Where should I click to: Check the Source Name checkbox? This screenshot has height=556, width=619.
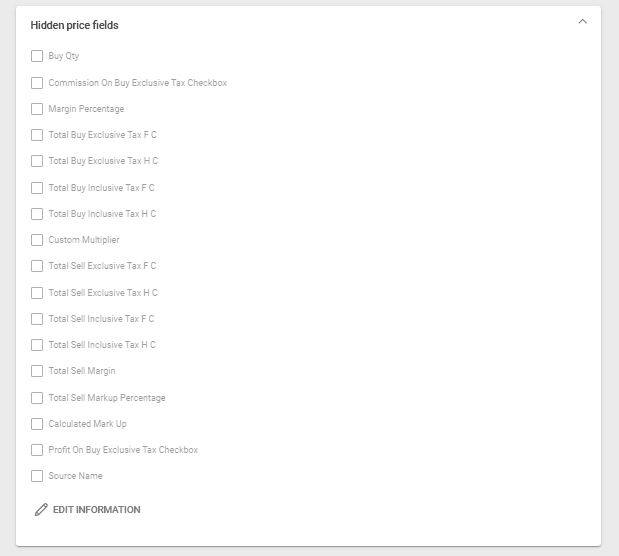(x=37, y=476)
